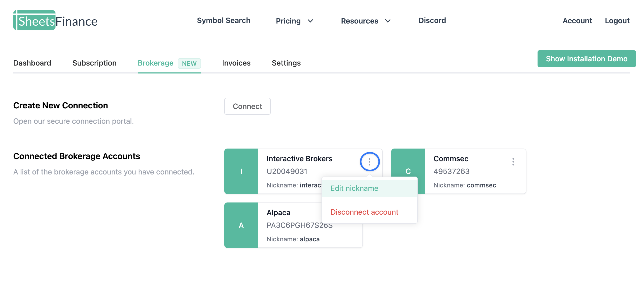The image size is (644, 286).
Task: Open the Discord link
Action: click(432, 20)
